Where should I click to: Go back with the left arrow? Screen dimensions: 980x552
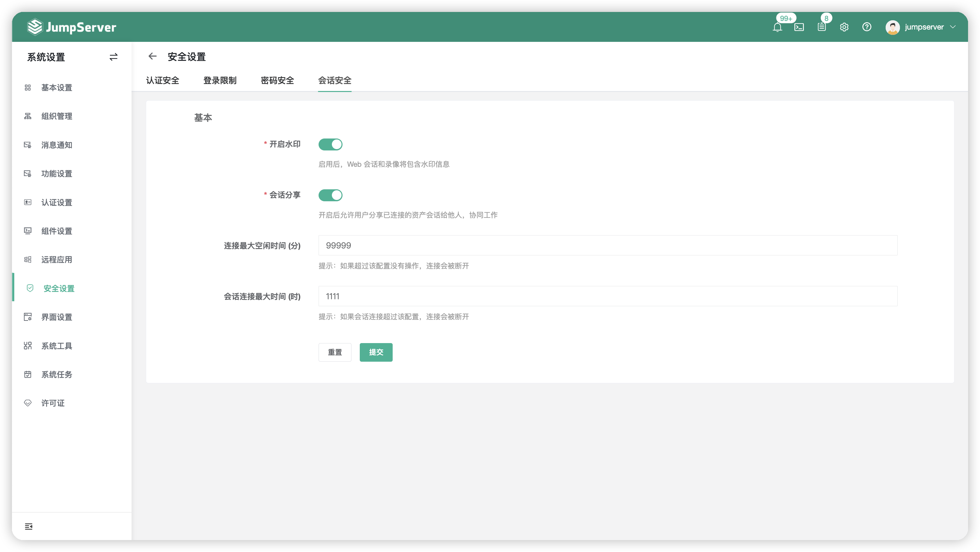click(x=152, y=57)
